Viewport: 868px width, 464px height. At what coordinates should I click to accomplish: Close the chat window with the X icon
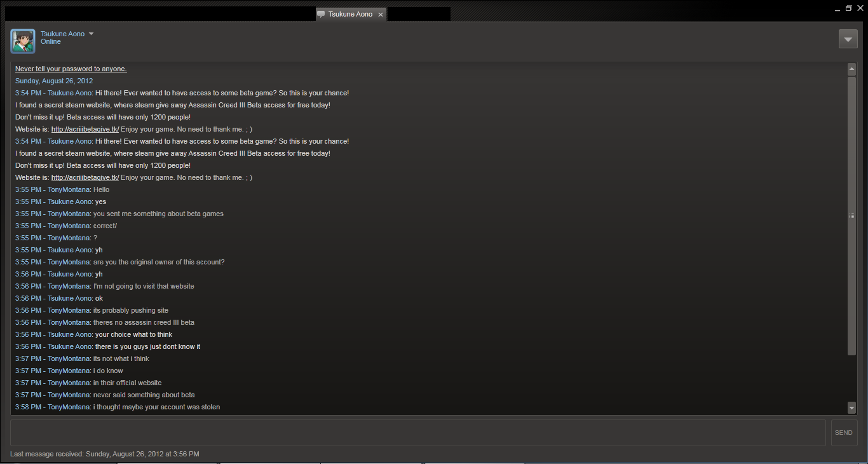860,8
